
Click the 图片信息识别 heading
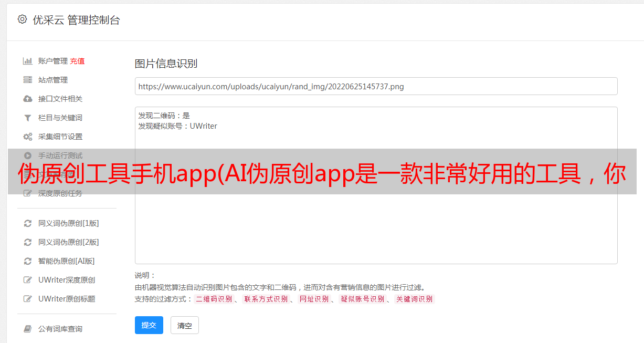pos(166,64)
